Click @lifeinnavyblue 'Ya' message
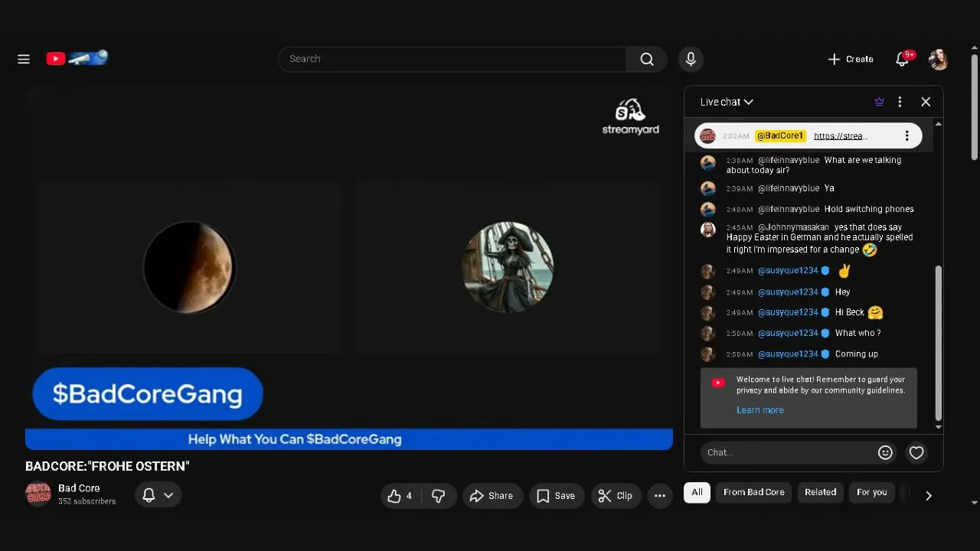Screen dimensions: 980x551 pyautogui.click(x=829, y=188)
